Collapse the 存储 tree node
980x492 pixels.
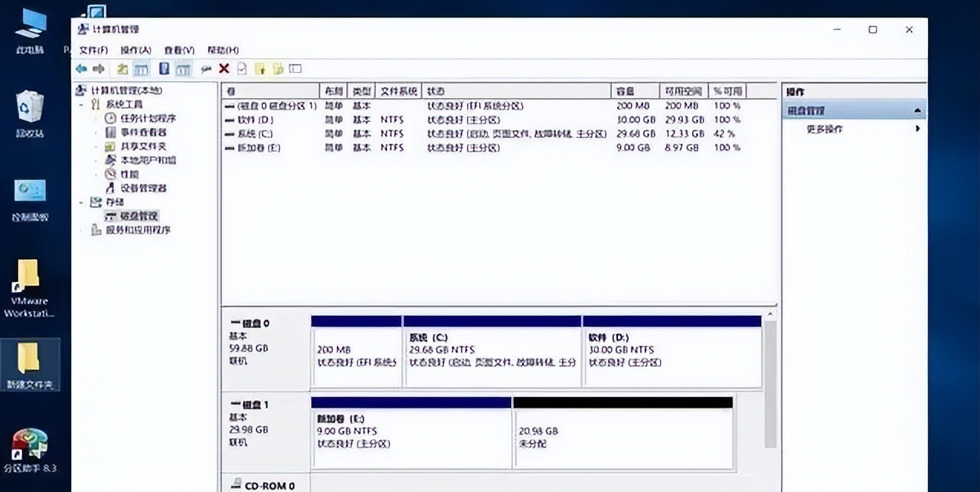(x=83, y=202)
